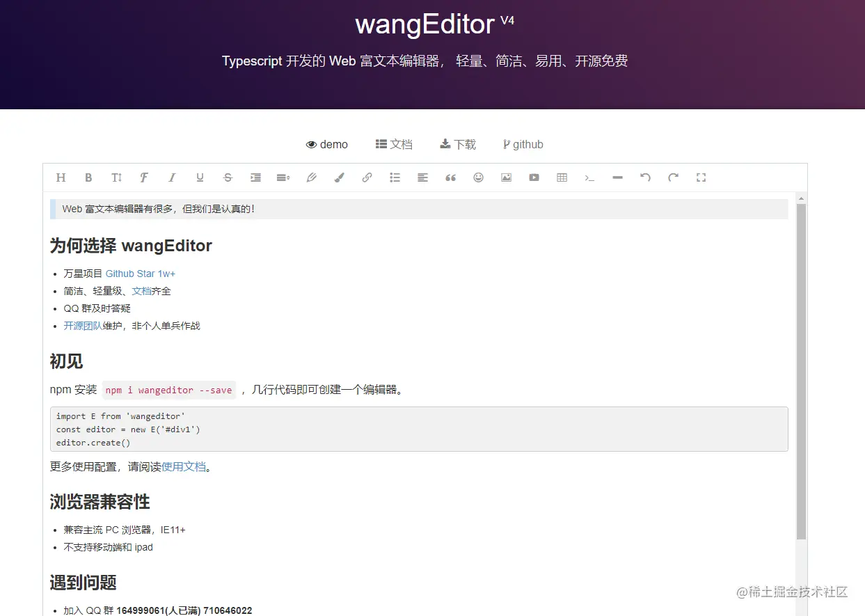
Task: Click the list item 'QQ 群及时答疑'
Action: click(x=97, y=308)
